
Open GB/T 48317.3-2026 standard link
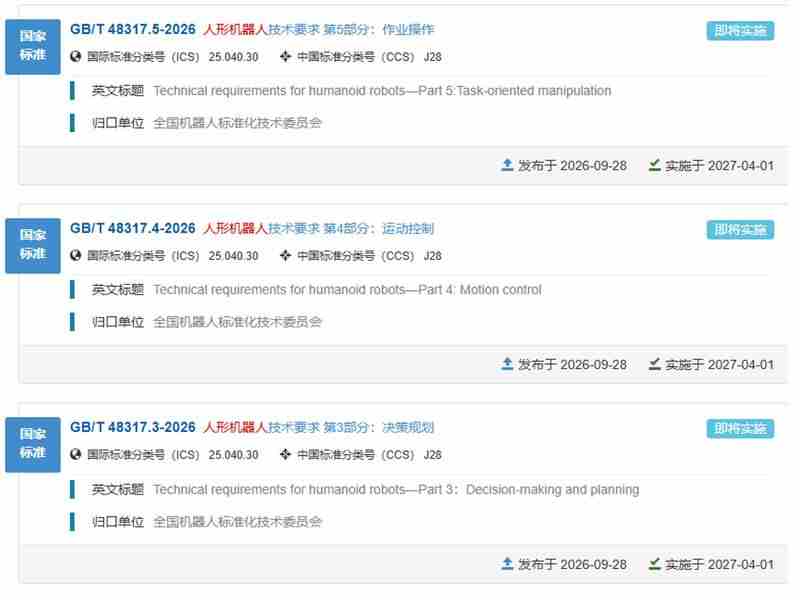point(133,427)
